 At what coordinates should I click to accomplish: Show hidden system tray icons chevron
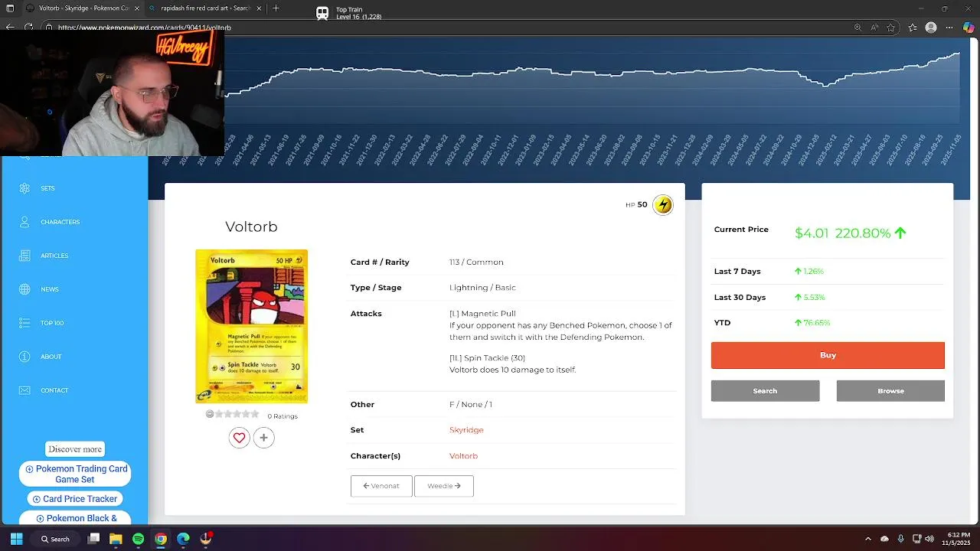867,539
